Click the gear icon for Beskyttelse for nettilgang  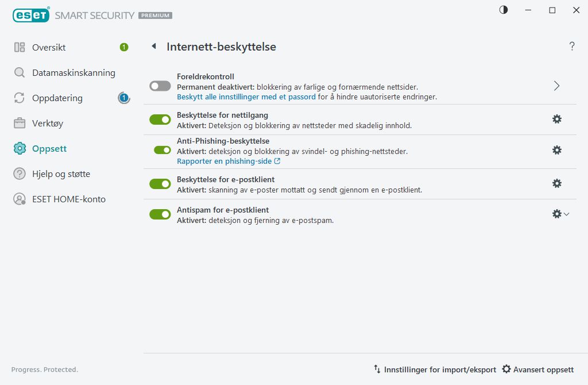tap(556, 119)
